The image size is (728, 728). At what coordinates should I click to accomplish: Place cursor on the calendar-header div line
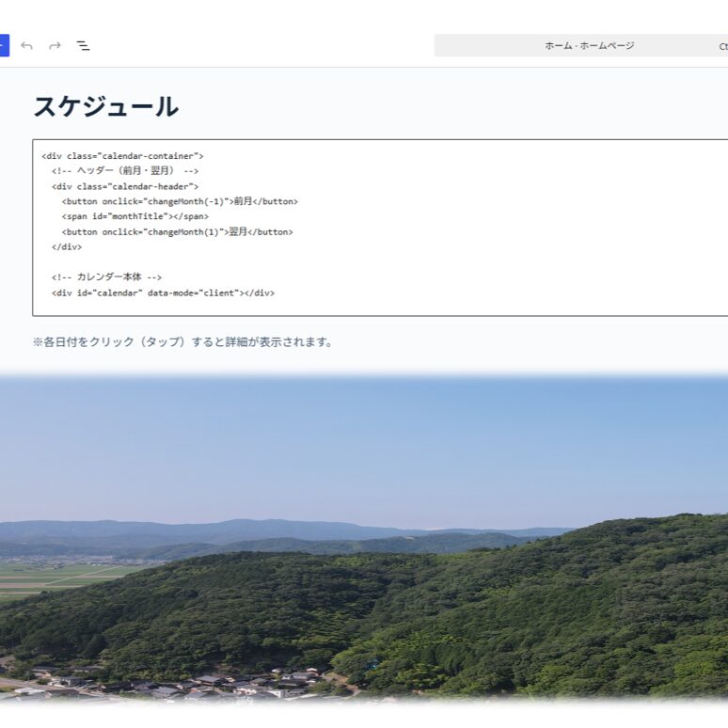(x=125, y=186)
